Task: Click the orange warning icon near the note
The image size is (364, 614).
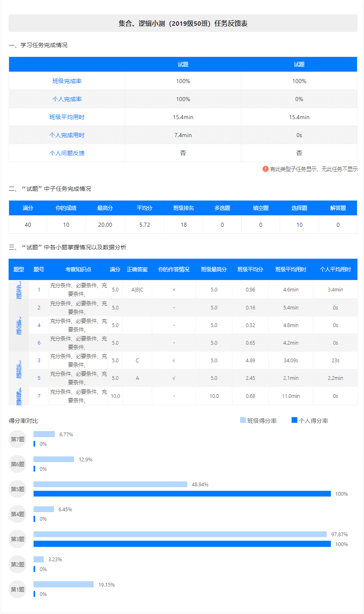Action: click(x=265, y=169)
